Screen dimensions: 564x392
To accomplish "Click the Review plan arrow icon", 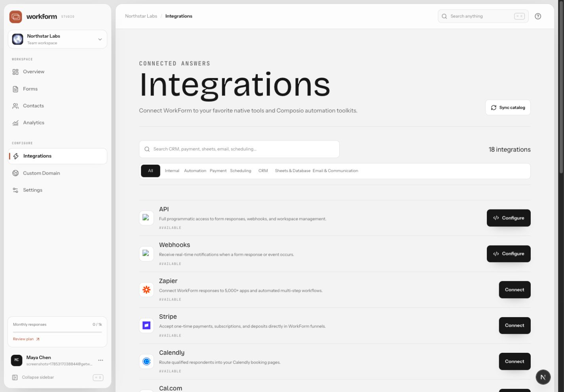I will 38,339.
